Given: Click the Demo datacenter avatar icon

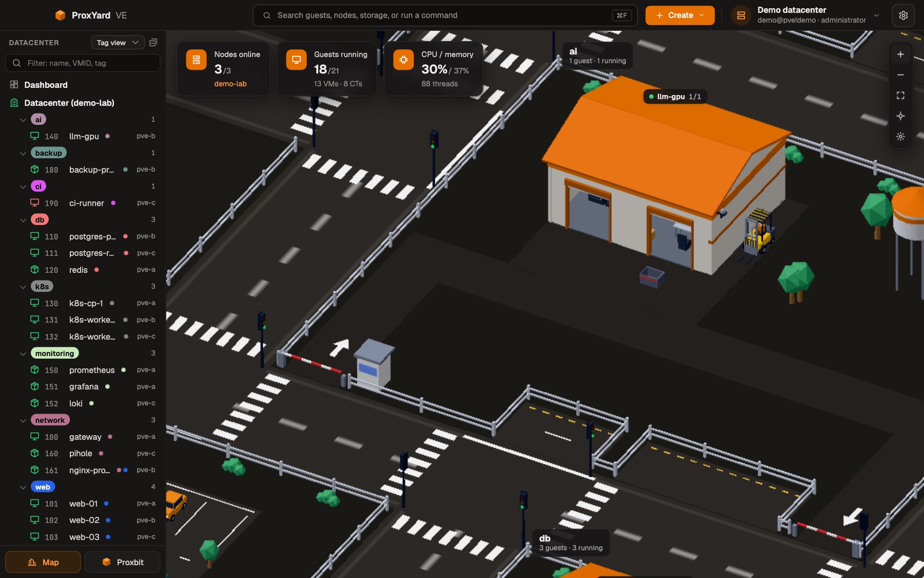Looking at the screenshot, I should [x=741, y=15].
